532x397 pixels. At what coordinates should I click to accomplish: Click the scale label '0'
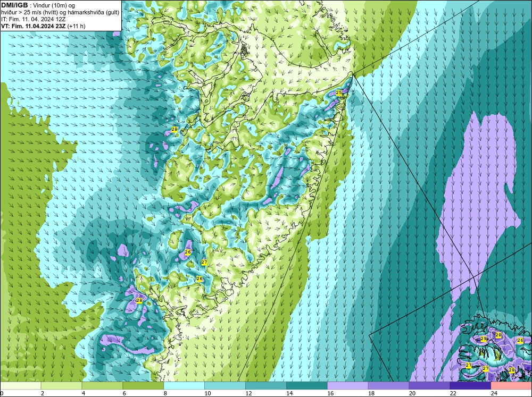click(x=2, y=393)
